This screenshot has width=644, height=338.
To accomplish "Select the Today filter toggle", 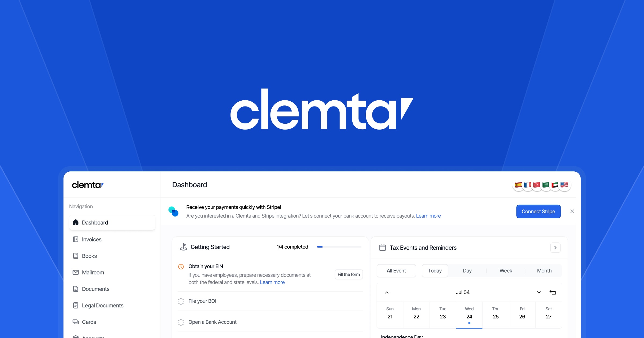I will pos(435,270).
